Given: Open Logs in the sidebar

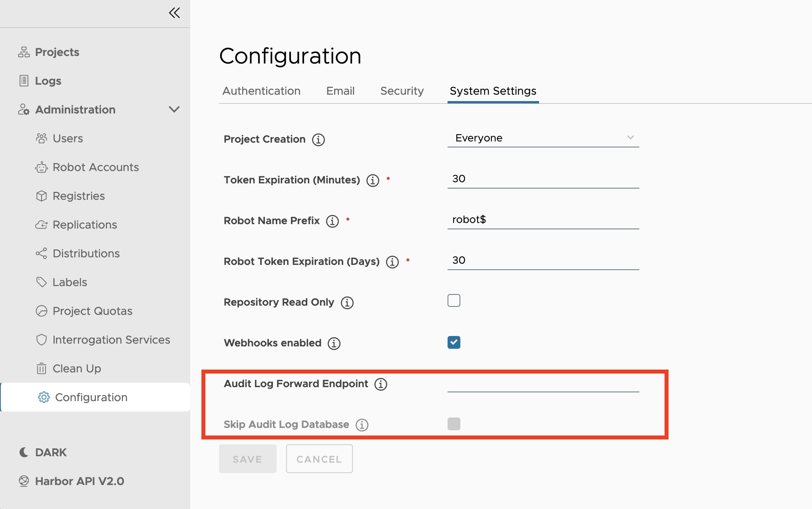Looking at the screenshot, I should [x=48, y=81].
